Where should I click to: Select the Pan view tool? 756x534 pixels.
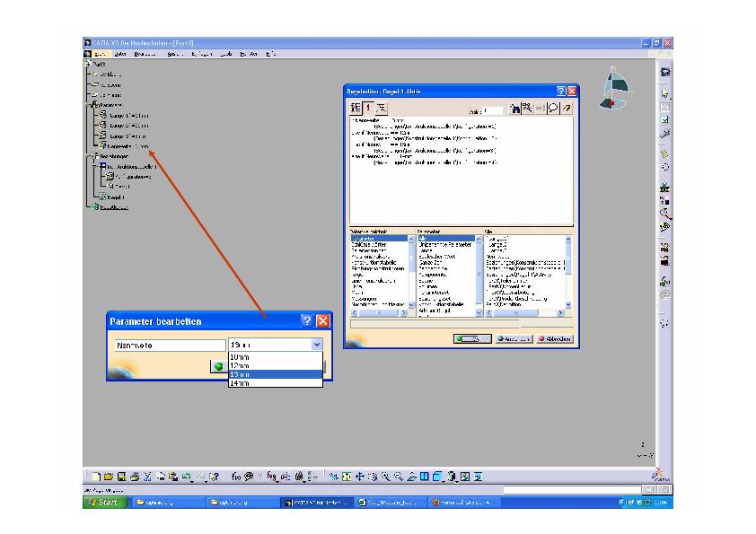(360, 477)
